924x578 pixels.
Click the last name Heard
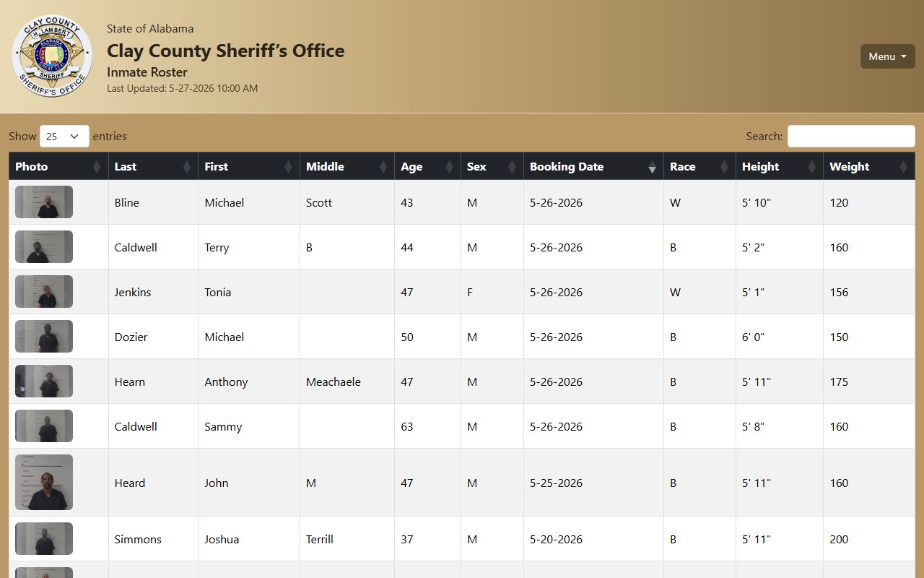click(x=130, y=483)
